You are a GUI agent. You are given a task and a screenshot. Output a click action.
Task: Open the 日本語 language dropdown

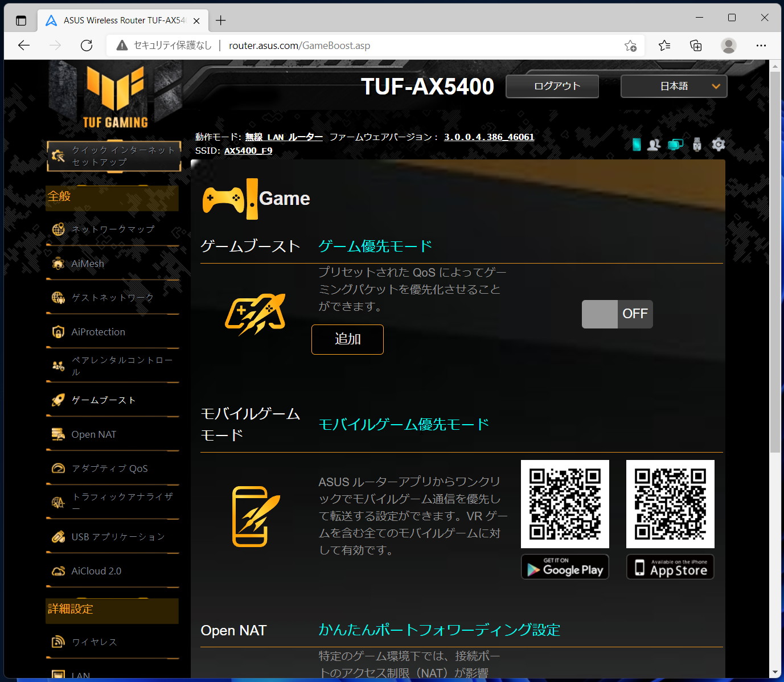(674, 86)
